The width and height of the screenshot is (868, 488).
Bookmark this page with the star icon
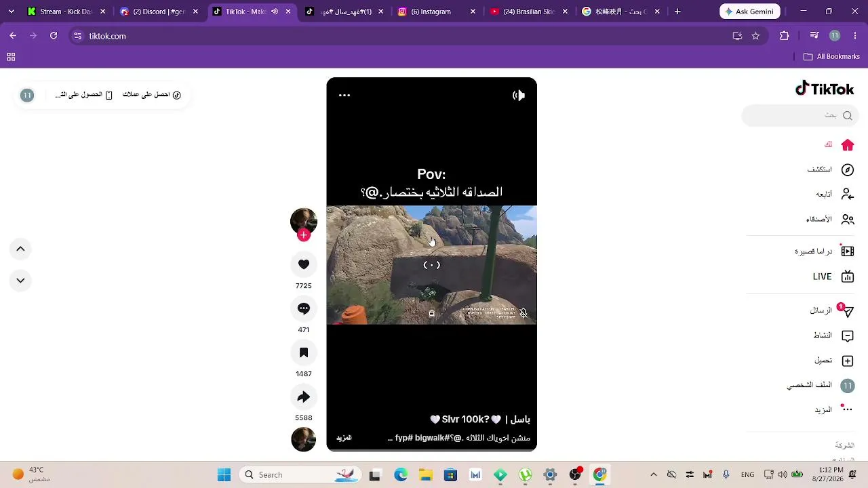click(x=755, y=36)
